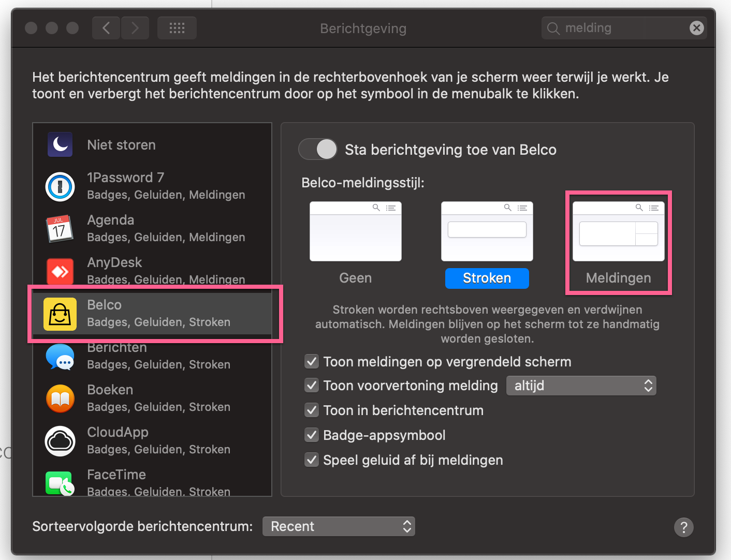731x560 pixels.
Task: Click the highlighted Stroken label button
Action: point(487,278)
